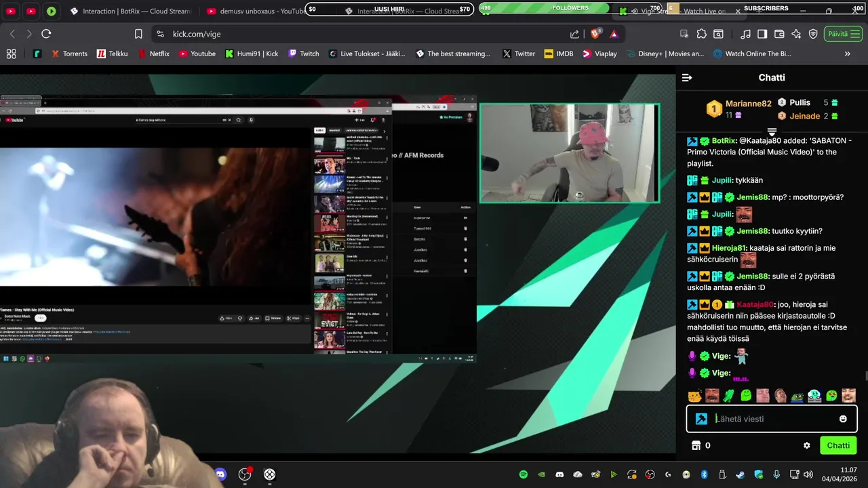Show more bookmarks overflow chevron
The image size is (868, 488).
coord(848,54)
